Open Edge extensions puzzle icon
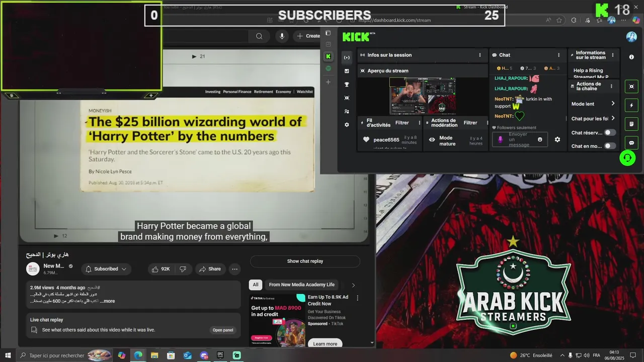The image size is (644, 362). (x=574, y=20)
